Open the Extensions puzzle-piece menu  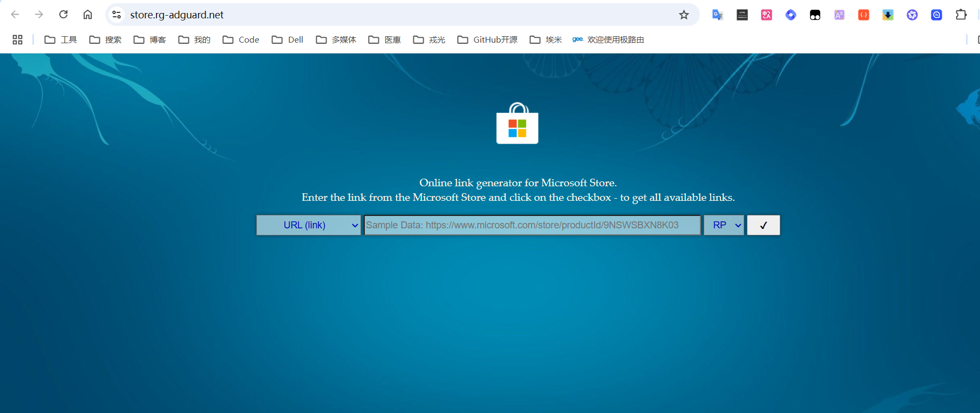(x=961, y=15)
